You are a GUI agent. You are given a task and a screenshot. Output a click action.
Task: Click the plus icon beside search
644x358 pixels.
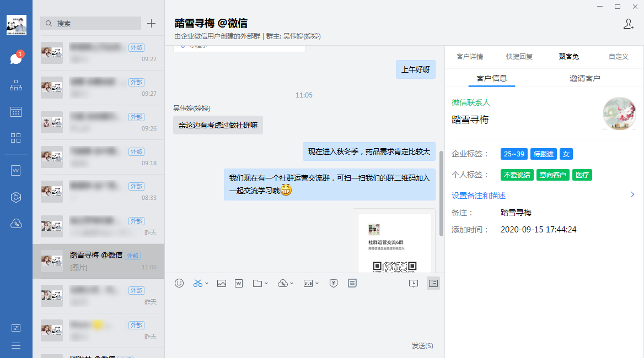(x=151, y=23)
